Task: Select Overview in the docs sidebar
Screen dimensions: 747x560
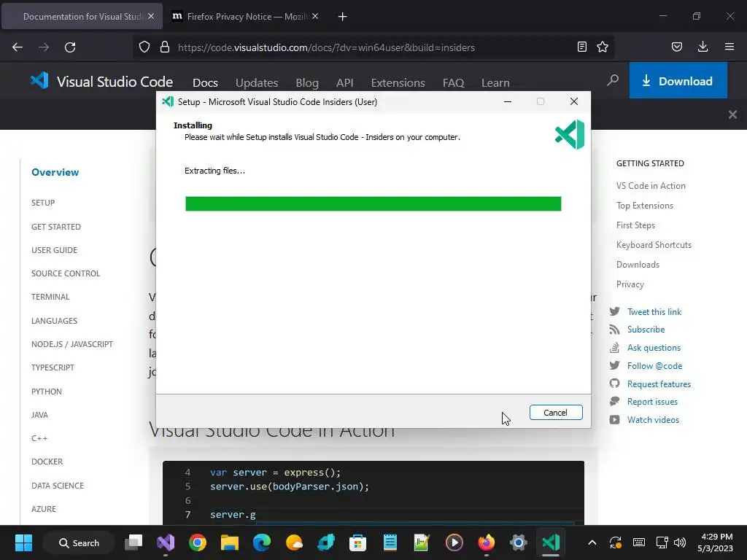Action: click(x=55, y=172)
